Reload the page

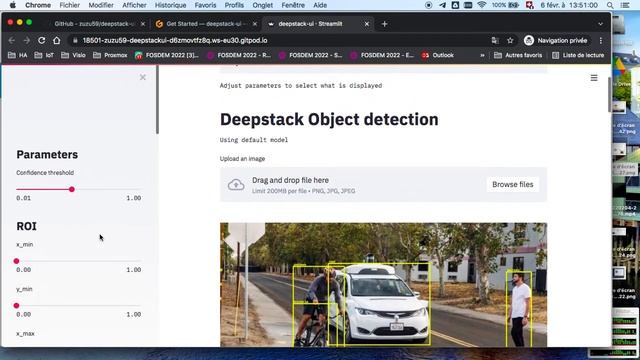(x=41, y=40)
